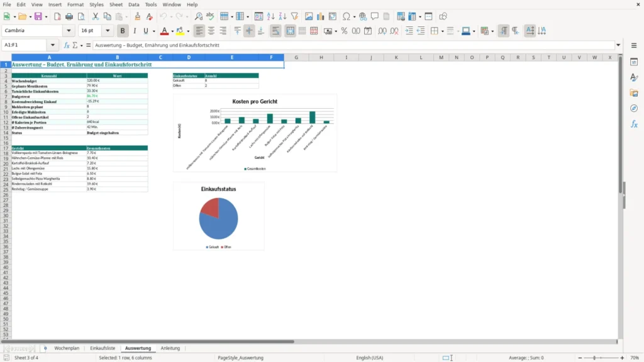This screenshot has height=362, width=644.
Task: Toggle Bold formatting
Action: (x=123, y=31)
